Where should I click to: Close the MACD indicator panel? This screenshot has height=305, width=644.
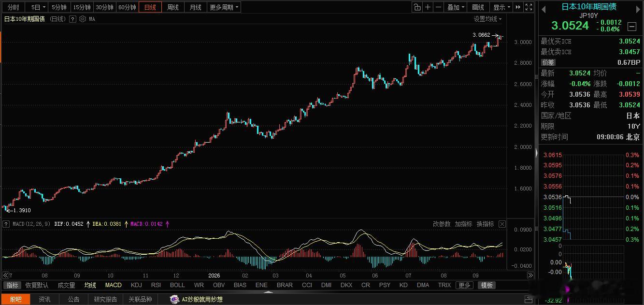click(x=502, y=224)
